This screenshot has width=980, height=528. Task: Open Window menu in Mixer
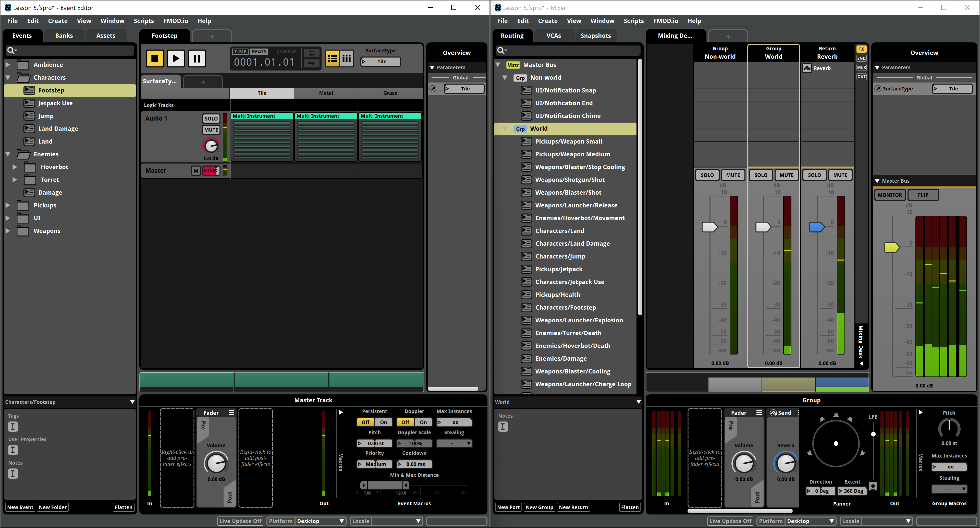602,21
